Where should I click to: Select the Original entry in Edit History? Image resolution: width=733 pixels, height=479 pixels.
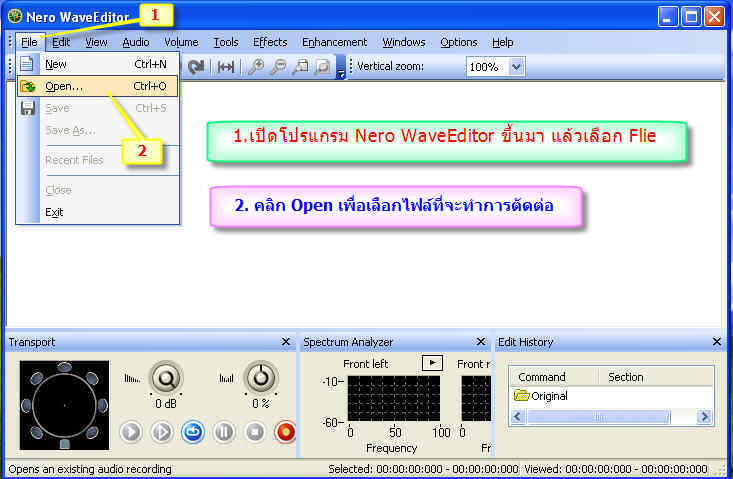541,396
